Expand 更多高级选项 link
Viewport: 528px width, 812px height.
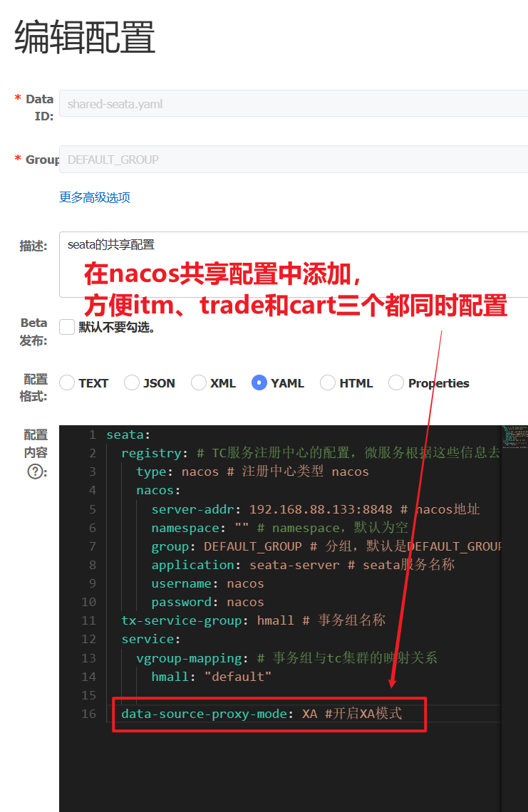[x=95, y=197]
